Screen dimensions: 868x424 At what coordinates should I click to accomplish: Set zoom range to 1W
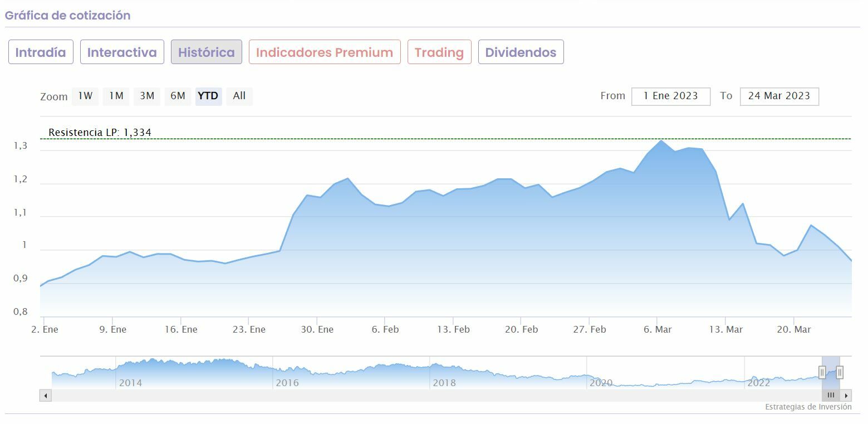(x=85, y=96)
